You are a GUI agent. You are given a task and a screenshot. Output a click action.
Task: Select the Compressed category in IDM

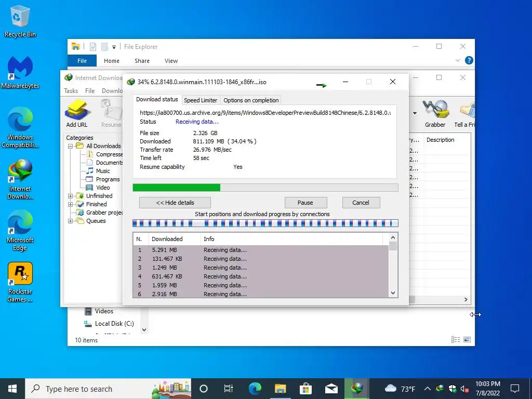coord(105,154)
